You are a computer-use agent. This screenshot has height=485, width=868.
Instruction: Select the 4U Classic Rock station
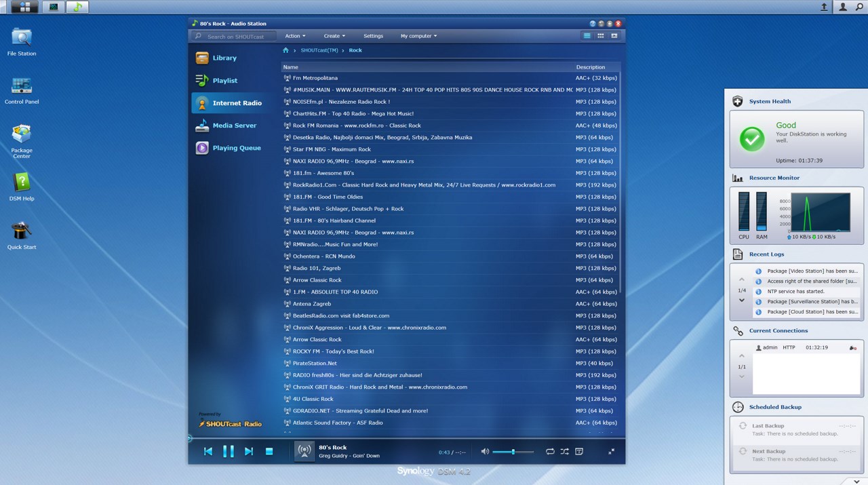click(451, 399)
